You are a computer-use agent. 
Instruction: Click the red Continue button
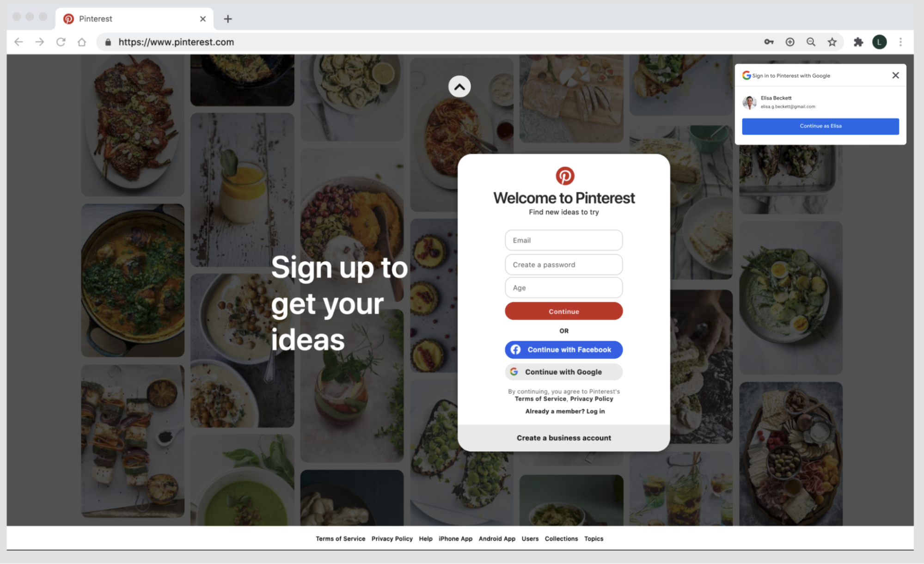click(x=563, y=311)
